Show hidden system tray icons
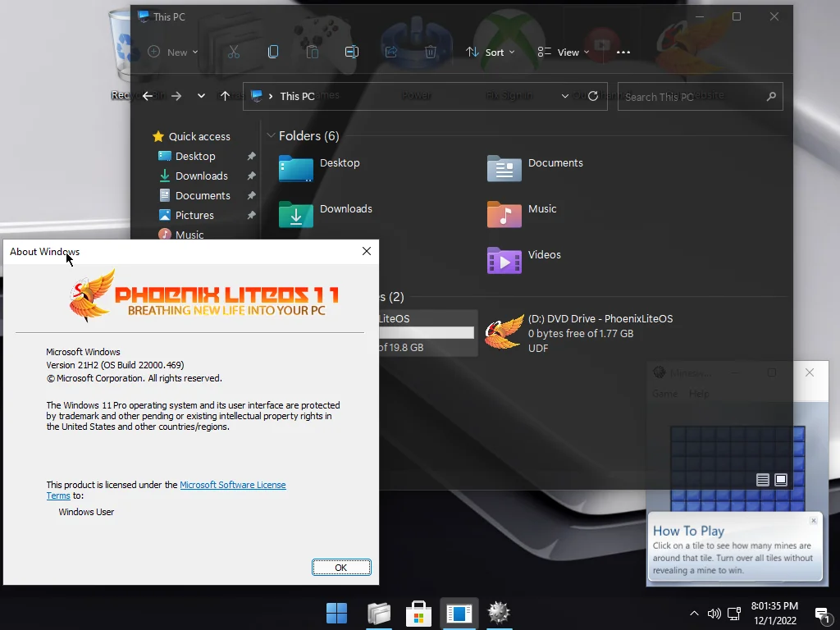The image size is (840, 630). point(694,614)
